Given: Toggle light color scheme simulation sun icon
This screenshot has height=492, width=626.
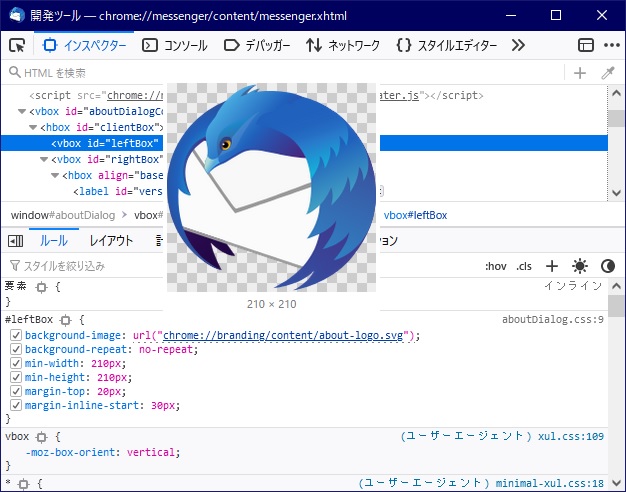Looking at the screenshot, I should (579, 266).
